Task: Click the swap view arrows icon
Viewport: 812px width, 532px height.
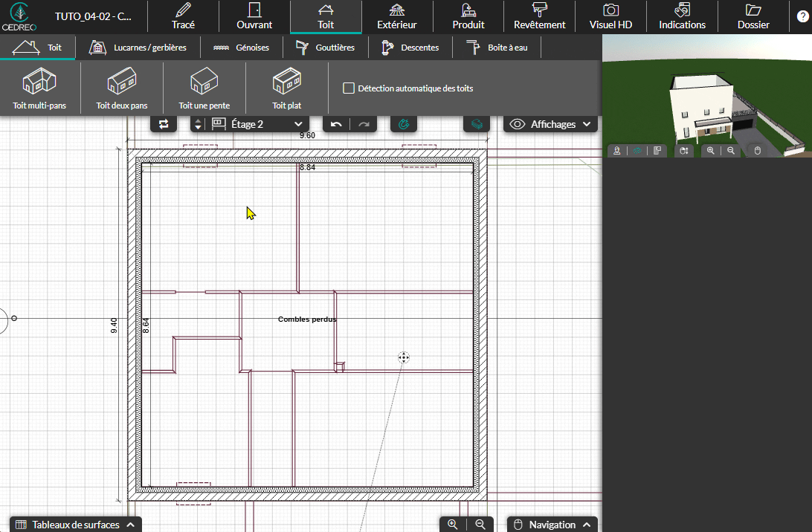Action: coord(164,124)
